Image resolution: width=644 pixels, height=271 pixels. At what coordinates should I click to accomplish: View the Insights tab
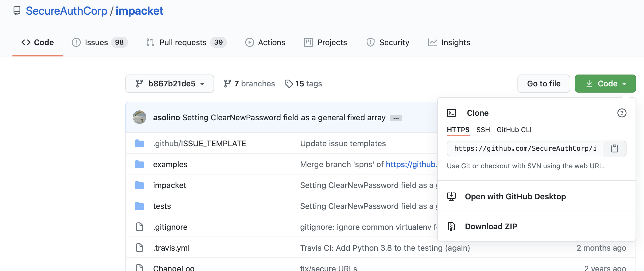[449, 42]
